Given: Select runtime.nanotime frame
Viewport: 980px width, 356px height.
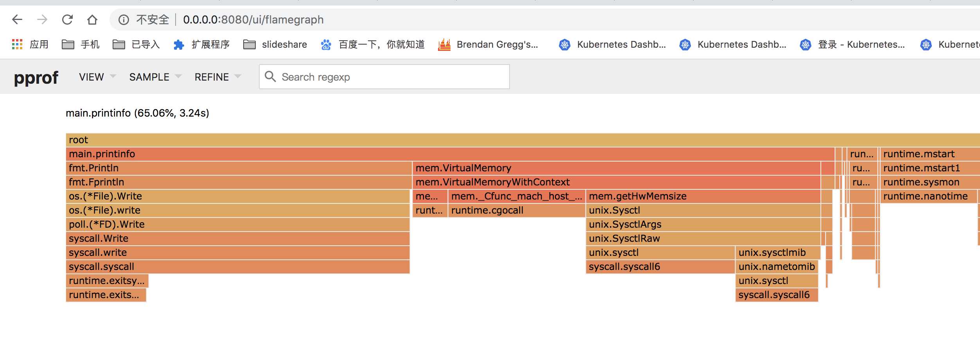Looking at the screenshot, I should tap(928, 196).
